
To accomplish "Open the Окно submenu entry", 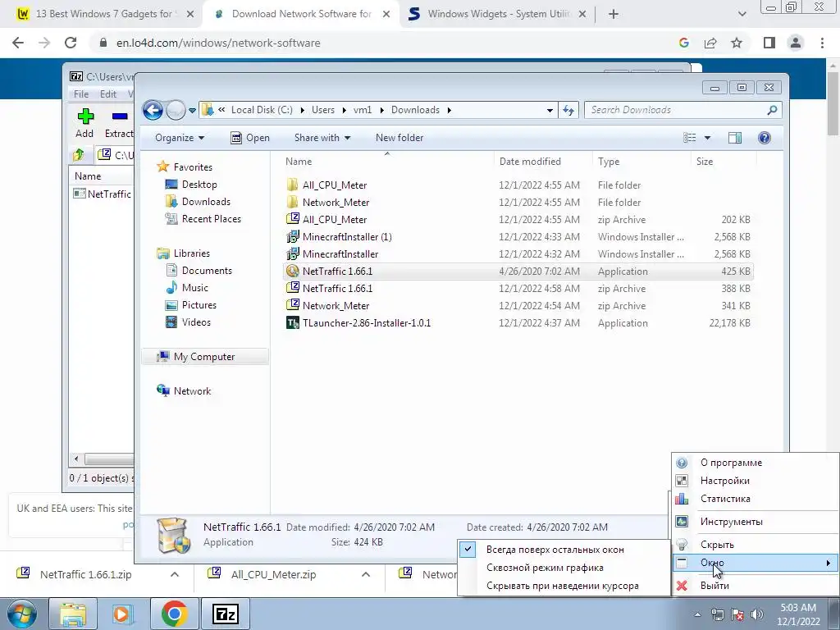I will [755, 563].
